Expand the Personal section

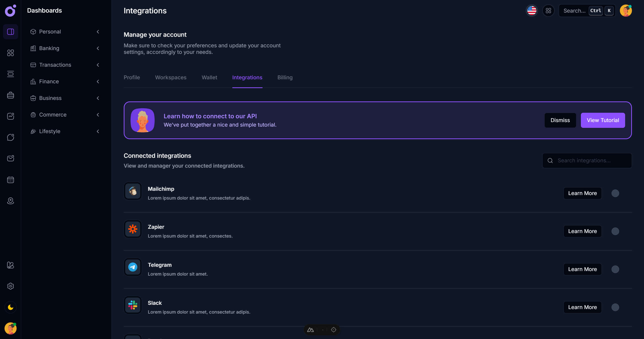pos(98,32)
